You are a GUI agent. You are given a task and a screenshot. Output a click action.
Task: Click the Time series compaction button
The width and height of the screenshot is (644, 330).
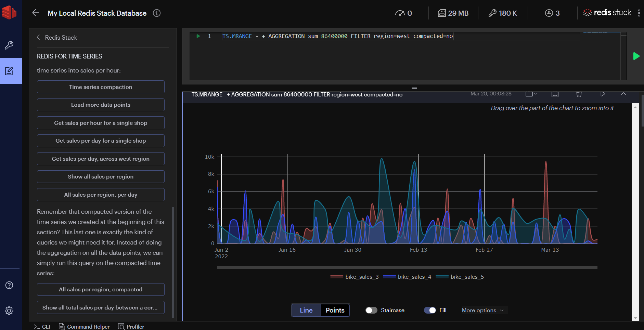[x=100, y=87]
